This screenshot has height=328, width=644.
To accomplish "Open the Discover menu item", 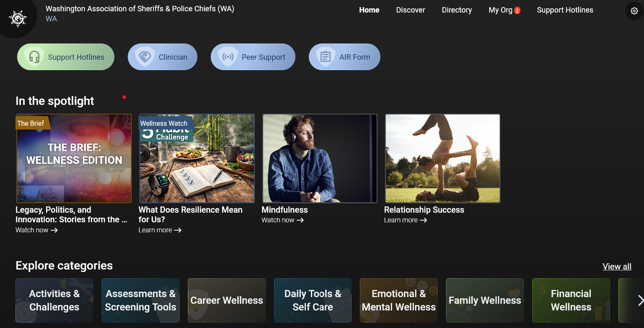I will tap(410, 10).
